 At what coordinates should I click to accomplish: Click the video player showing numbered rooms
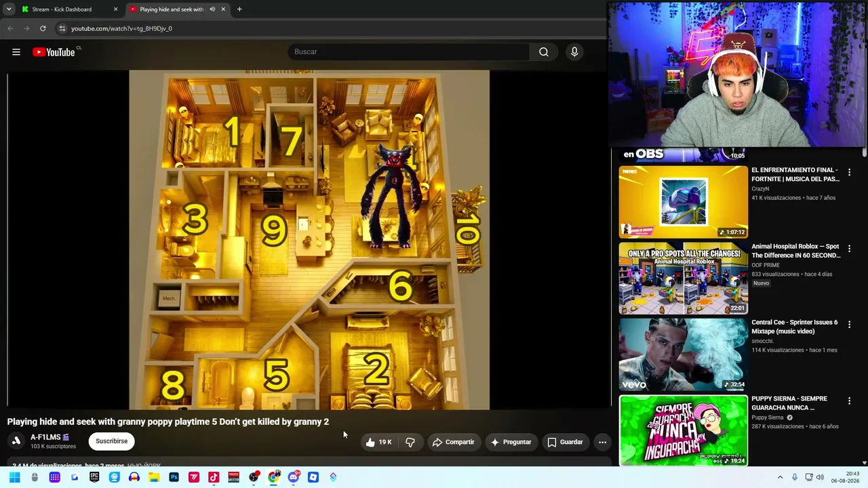(x=309, y=240)
